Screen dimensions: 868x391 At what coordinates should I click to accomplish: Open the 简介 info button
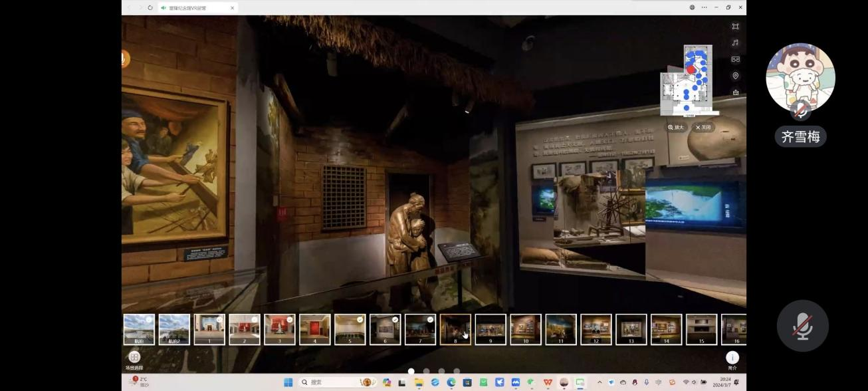732,358
